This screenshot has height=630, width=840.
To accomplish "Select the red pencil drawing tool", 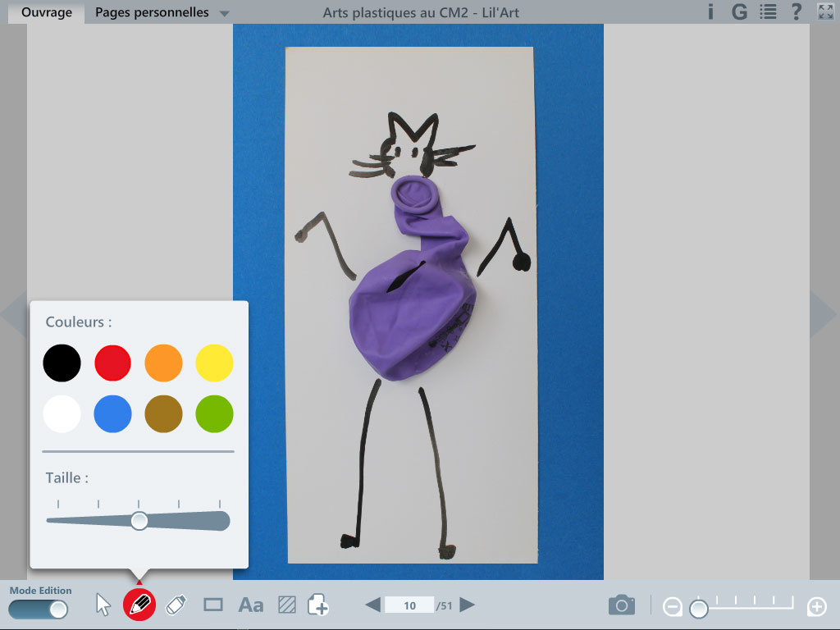I will 139,605.
